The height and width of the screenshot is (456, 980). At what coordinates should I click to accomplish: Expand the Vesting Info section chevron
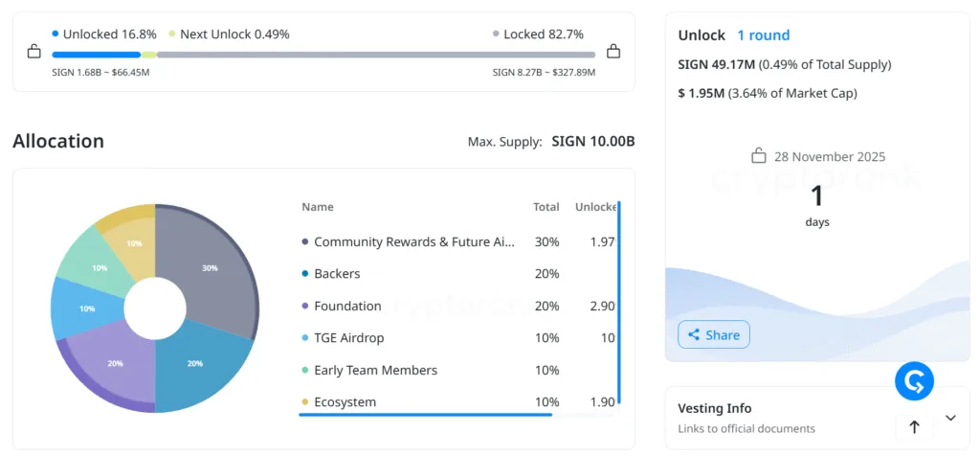pos(950,418)
